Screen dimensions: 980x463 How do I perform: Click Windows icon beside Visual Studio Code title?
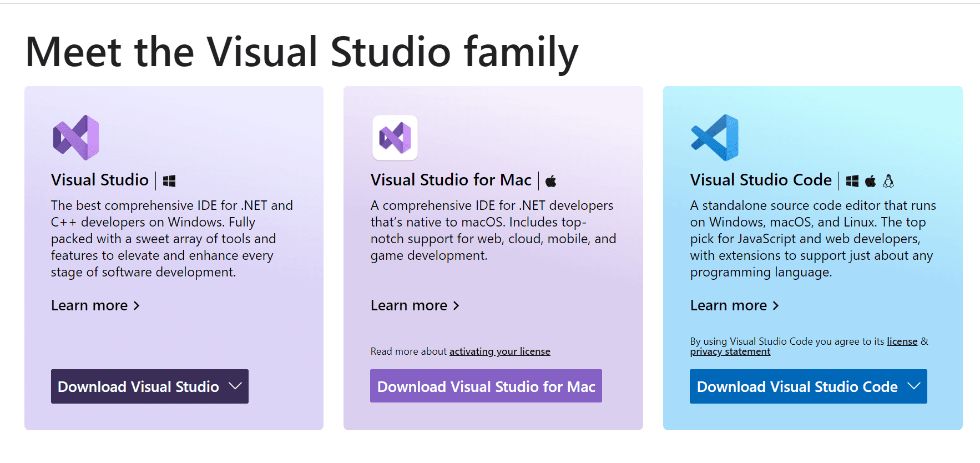(852, 181)
